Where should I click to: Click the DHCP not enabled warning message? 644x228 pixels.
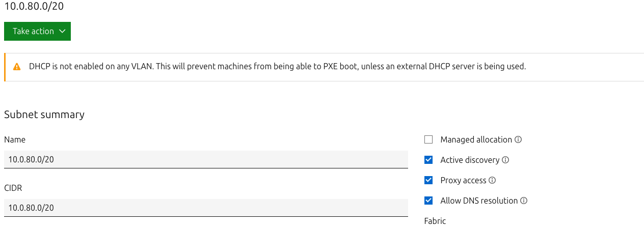coord(277,67)
